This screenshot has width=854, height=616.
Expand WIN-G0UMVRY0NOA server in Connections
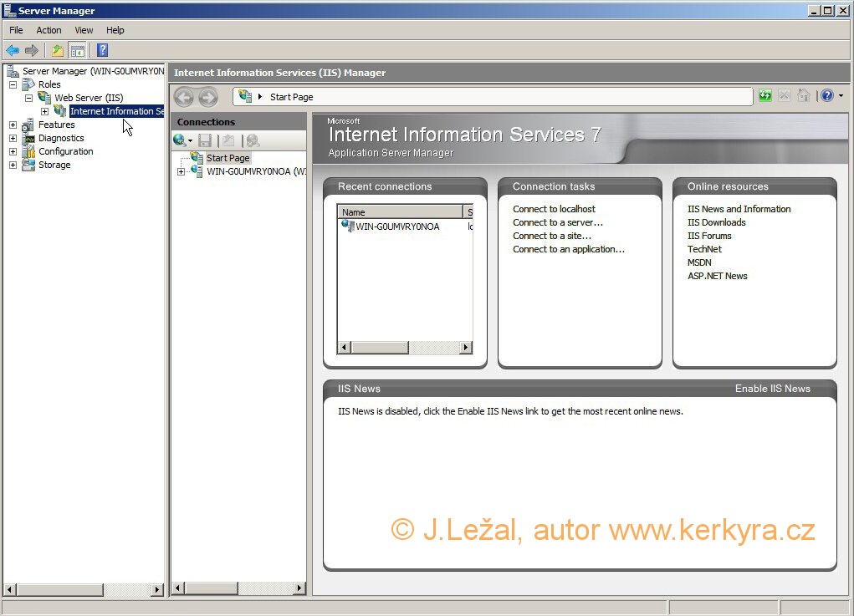coord(181,172)
